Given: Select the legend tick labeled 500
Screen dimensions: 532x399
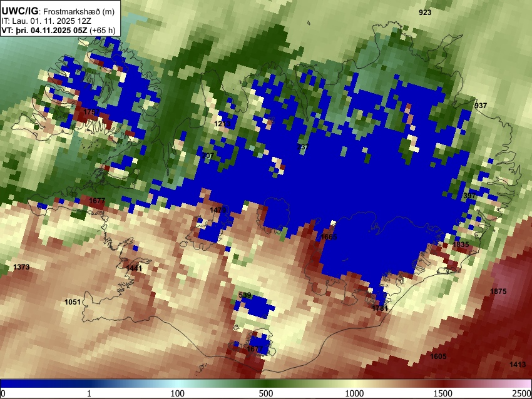Looking at the screenshot, I should (x=265, y=393).
